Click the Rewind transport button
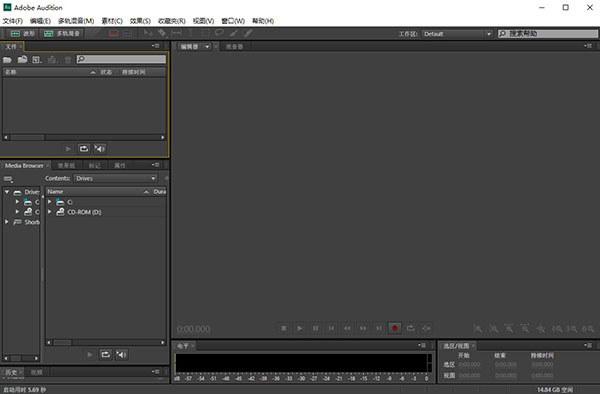The image size is (600, 394). tap(347, 328)
